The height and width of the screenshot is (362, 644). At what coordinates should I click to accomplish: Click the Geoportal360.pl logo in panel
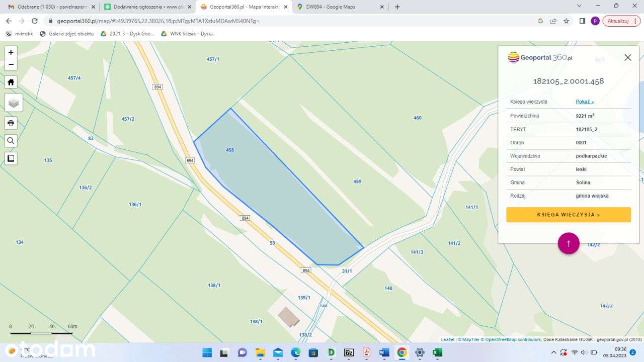click(x=540, y=57)
